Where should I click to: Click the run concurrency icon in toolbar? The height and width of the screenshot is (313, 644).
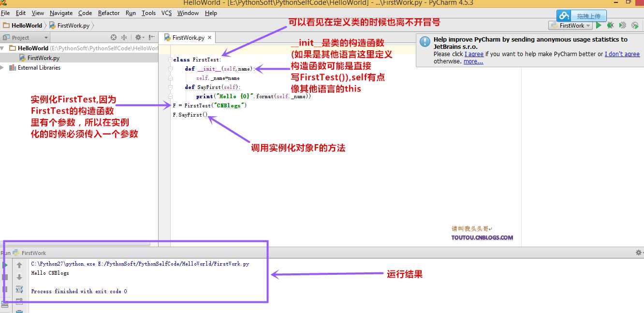(635, 25)
